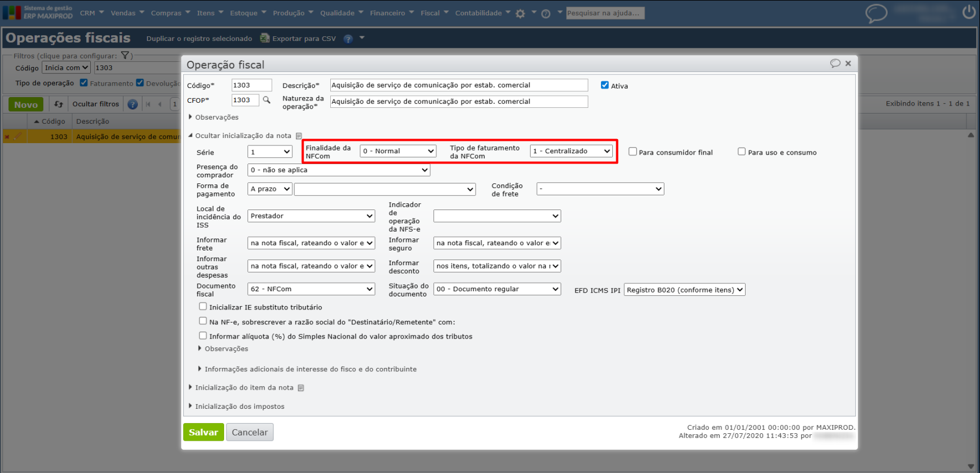Check Inicializar IE substituto tributário
The height and width of the screenshot is (473, 980).
coord(203,307)
